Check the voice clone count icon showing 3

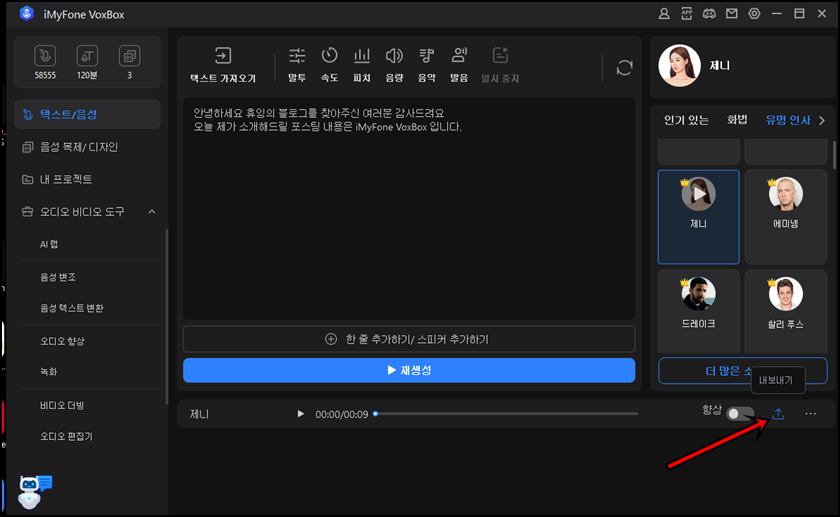click(129, 56)
